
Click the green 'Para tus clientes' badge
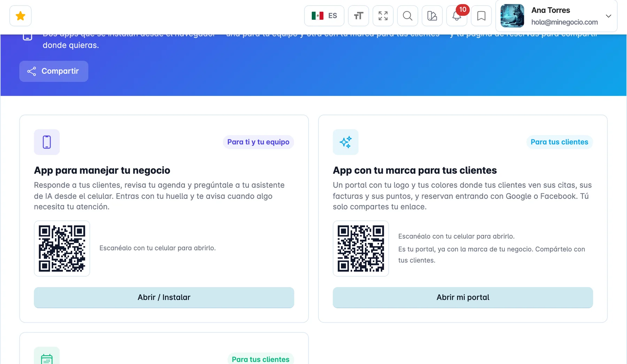[x=261, y=359]
